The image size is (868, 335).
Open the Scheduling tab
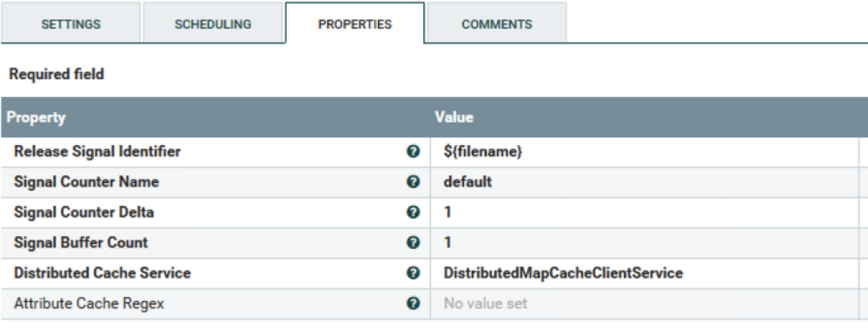[213, 23]
